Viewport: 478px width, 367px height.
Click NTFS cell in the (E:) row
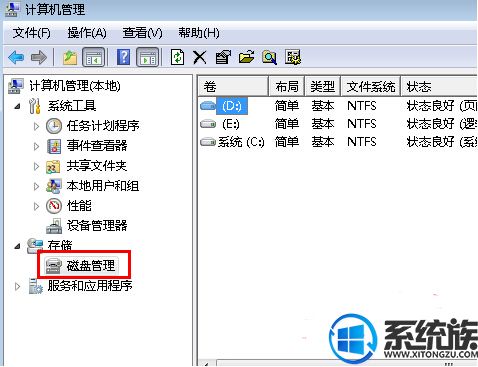click(362, 124)
